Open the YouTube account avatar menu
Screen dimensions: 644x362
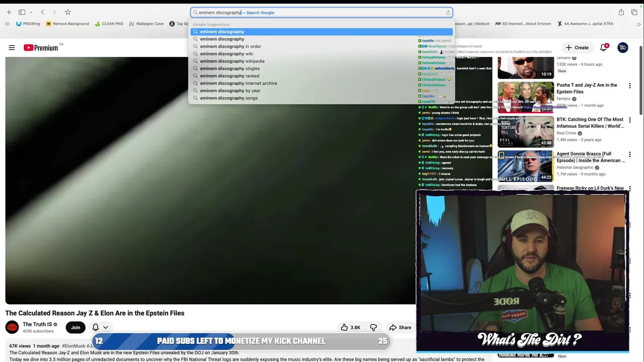(x=623, y=48)
